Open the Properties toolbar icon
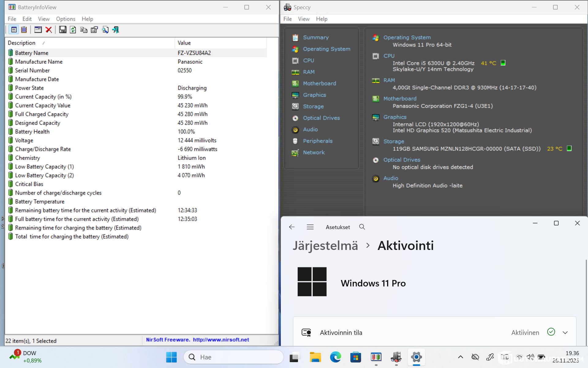This screenshot has height=368, width=588. pos(94,30)
